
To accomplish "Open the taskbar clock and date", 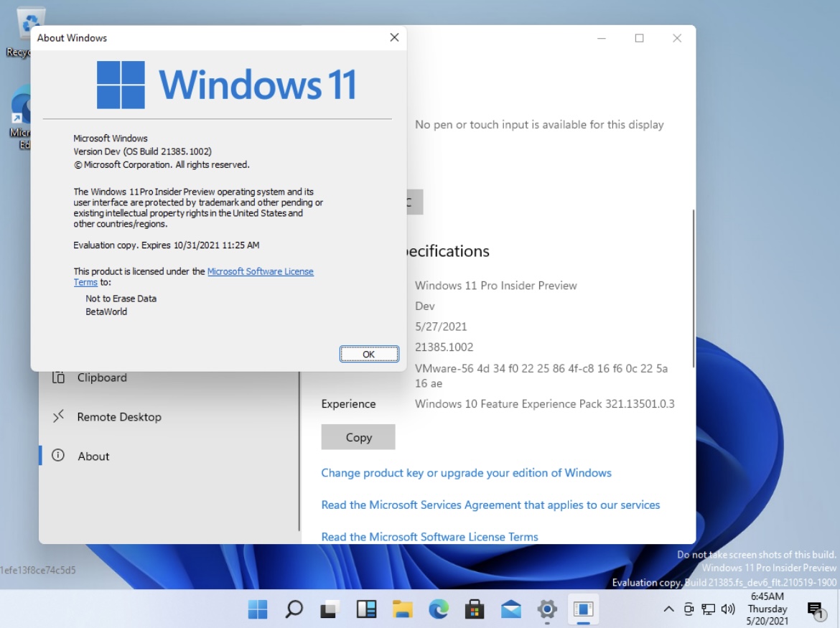I will click(767, 609).
